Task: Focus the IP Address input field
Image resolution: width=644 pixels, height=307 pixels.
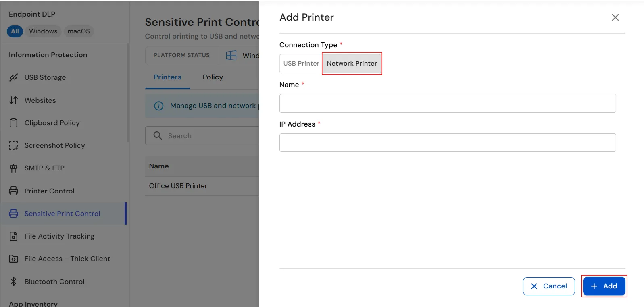Action: point(448,143)
